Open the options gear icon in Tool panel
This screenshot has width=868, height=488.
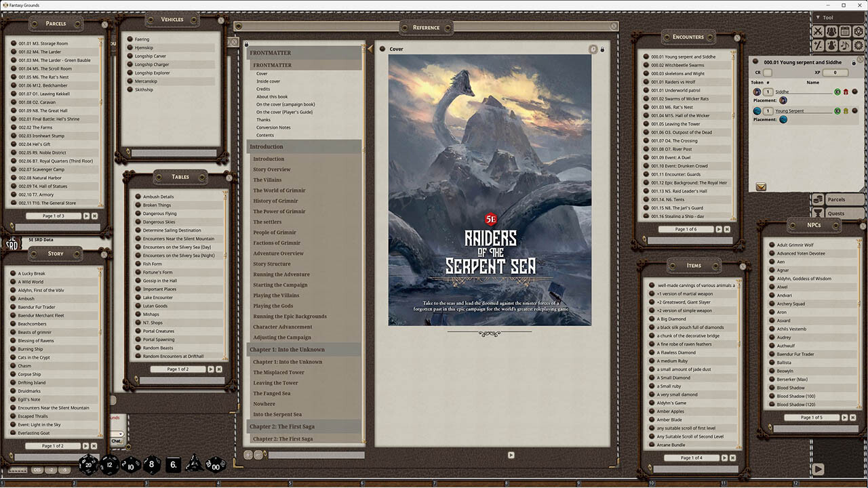[x=859, y=45]
